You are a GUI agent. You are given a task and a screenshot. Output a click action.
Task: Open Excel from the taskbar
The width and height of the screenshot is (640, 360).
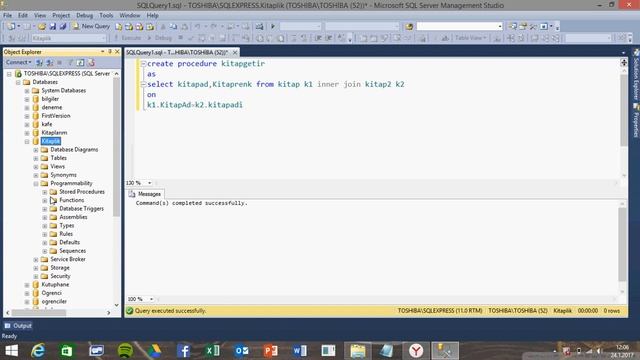click(x=212, y=351)
